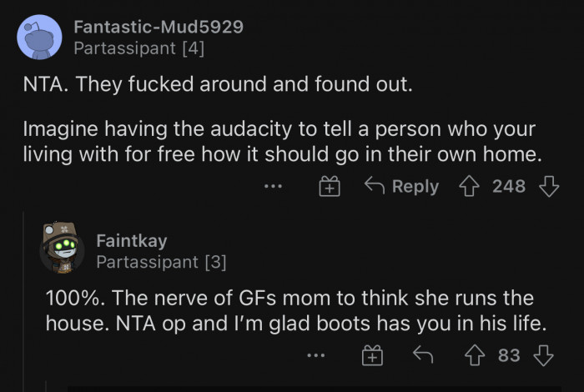Click the 83 vote count
The image size is (584, 392).
click(x=509, y=356)
